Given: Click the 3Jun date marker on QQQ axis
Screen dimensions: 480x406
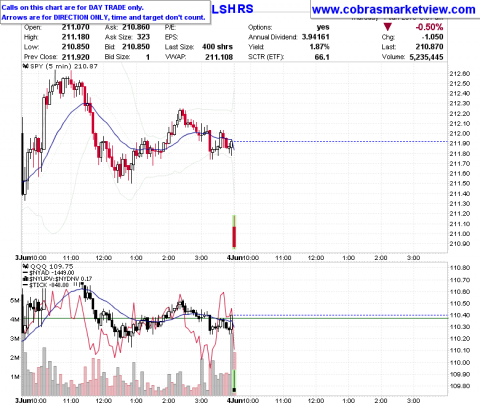Looking at the screenshot, I should [x=22, y=400].
